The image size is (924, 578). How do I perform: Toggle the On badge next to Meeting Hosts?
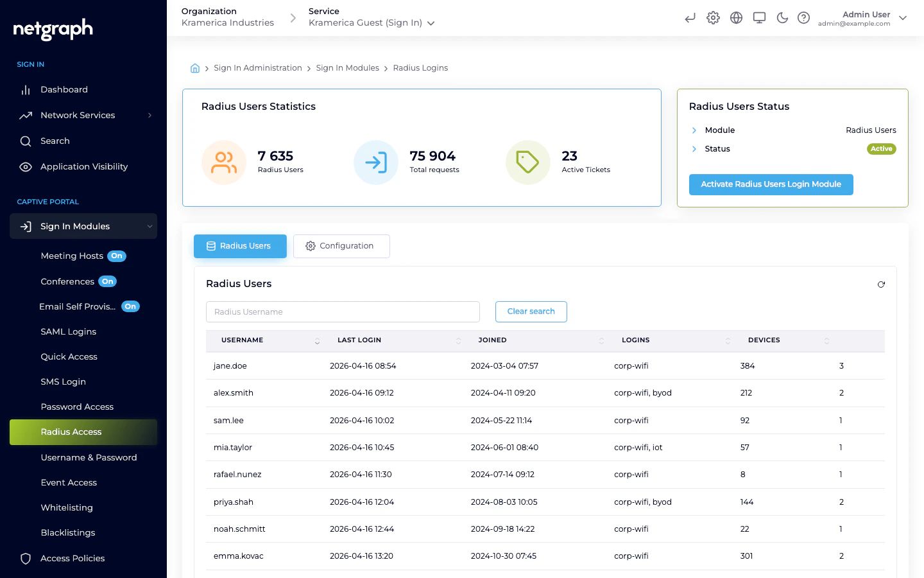pos(117,256)
